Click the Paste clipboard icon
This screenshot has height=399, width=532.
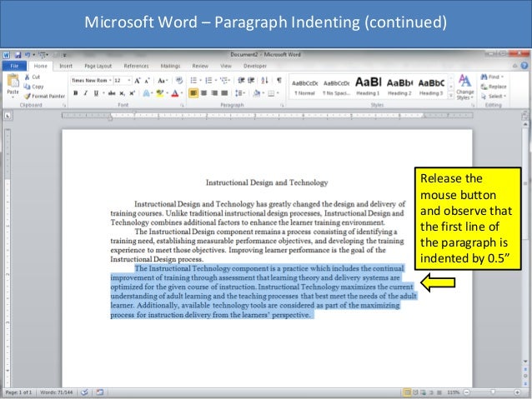click(13, 81)
